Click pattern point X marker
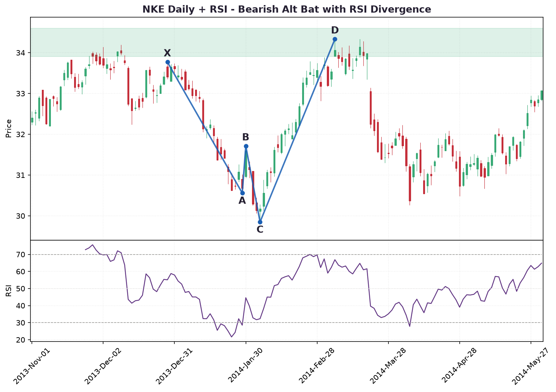 (x=168, y=62)
